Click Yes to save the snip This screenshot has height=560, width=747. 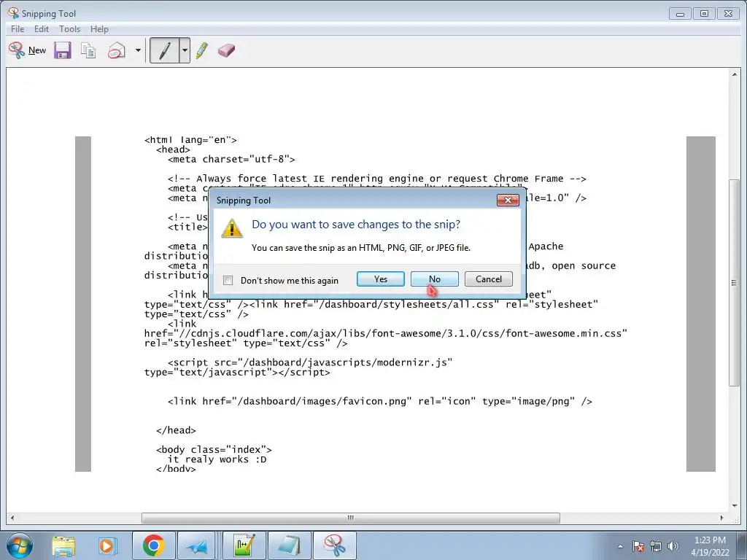(381, 279)
